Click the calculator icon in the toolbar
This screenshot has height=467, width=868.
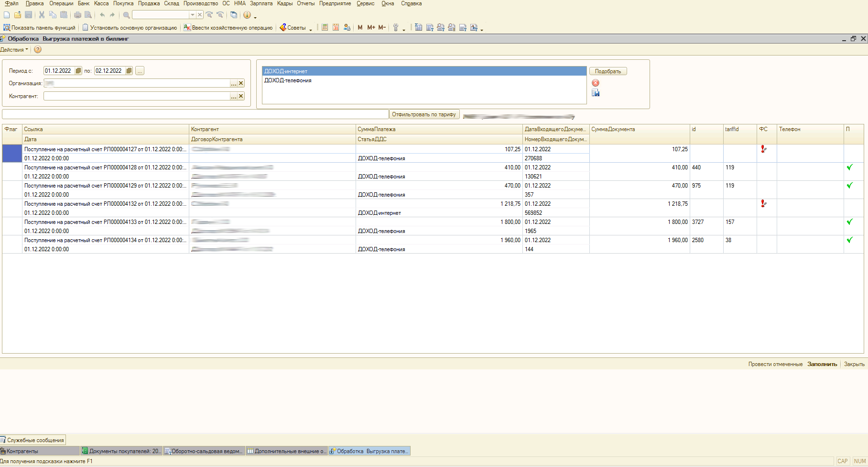click(325, 28)
